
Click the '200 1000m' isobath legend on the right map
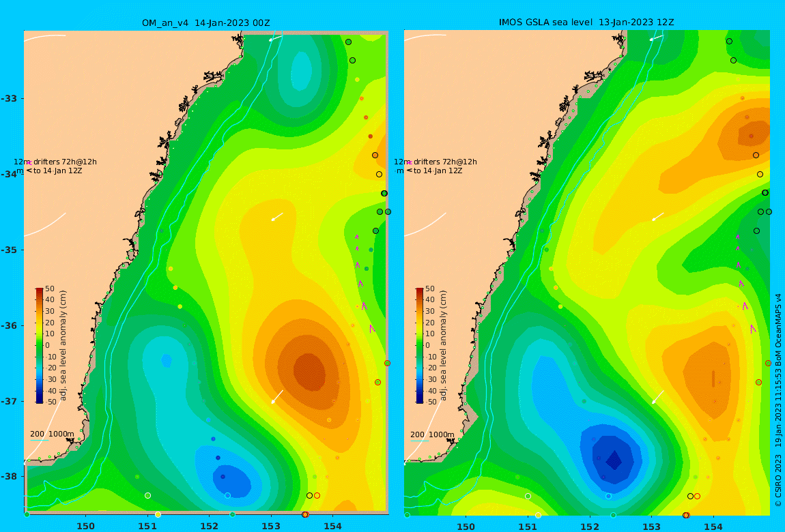click(x=433, y=434)
